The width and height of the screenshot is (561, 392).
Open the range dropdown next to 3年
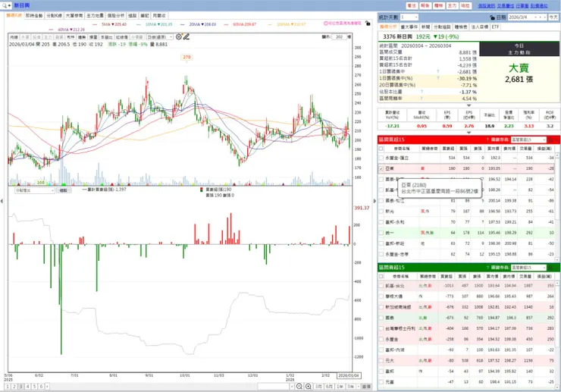click(358, 386)
